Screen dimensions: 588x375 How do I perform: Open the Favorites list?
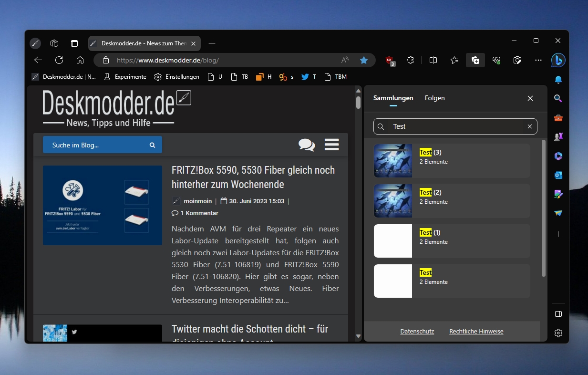pos(454,60)
